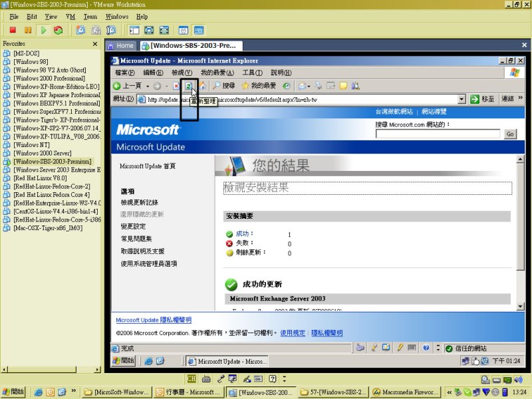Click the IE Search toolbar button
The image size is (532, 399).
click(224, 86)
